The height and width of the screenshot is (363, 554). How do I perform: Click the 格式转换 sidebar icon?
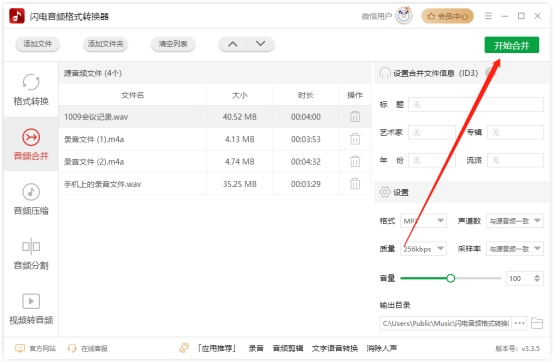pyautogui.click(x=31, y=82)
